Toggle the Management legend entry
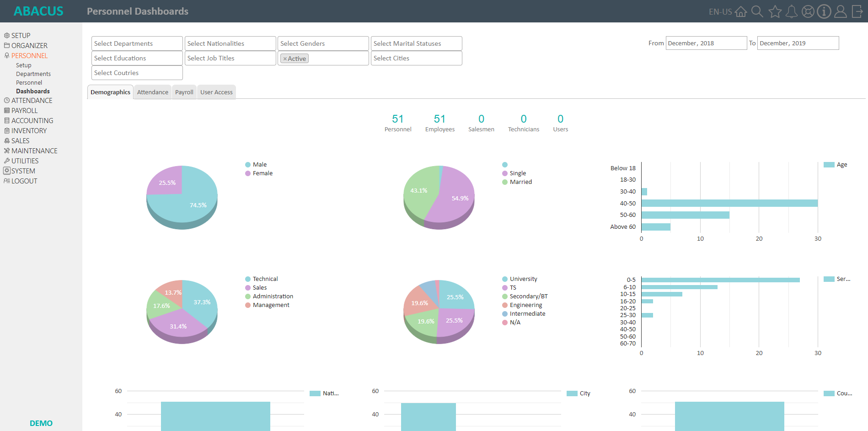This screenshot has height=431, width=868. (x=267, y=305)
